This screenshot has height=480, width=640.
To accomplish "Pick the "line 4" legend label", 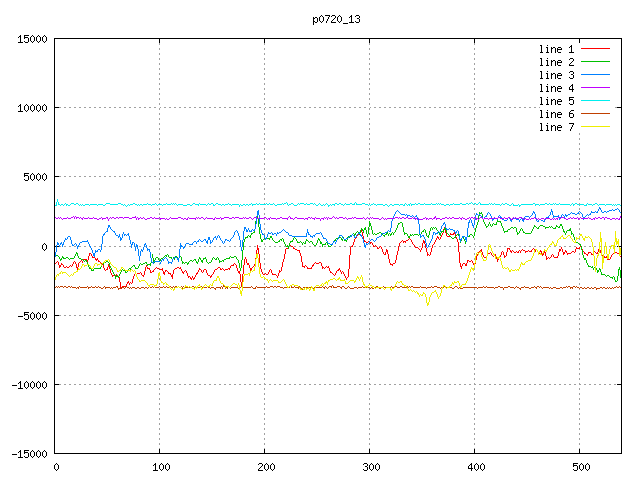I will 556,88.
